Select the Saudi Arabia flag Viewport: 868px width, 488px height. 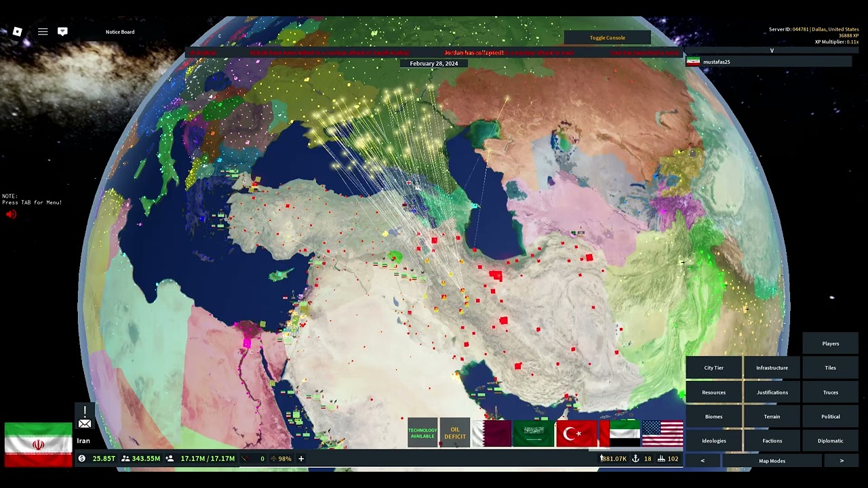pyautogui.click(x=534, y=434)
